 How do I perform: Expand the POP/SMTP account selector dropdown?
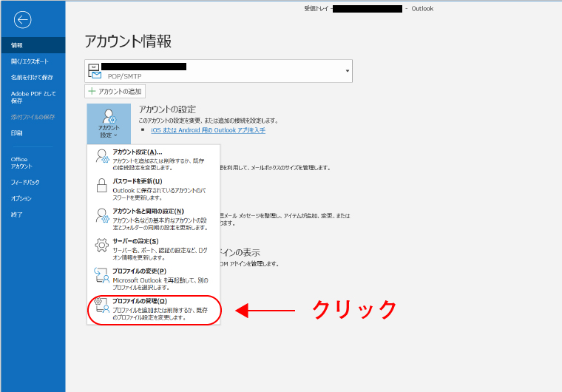[x=347, y=71]
